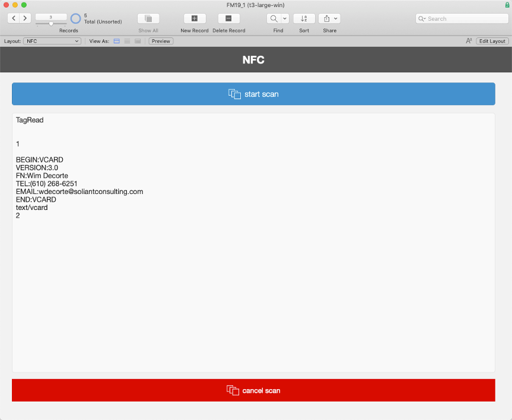The width and height of the screenshot is (512, 420).
Task: Click the green maximize window button
Action: tap(24, 5)
